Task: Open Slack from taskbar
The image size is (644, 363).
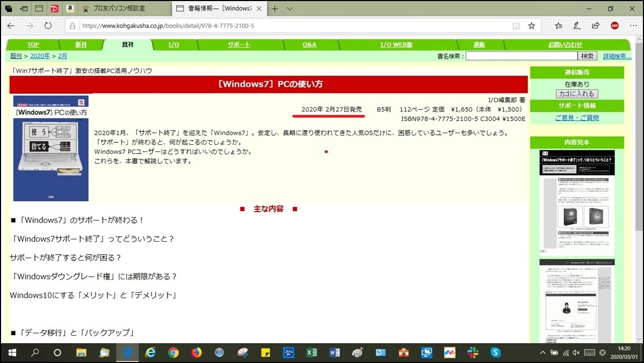Action: click(x=473, y=353)
